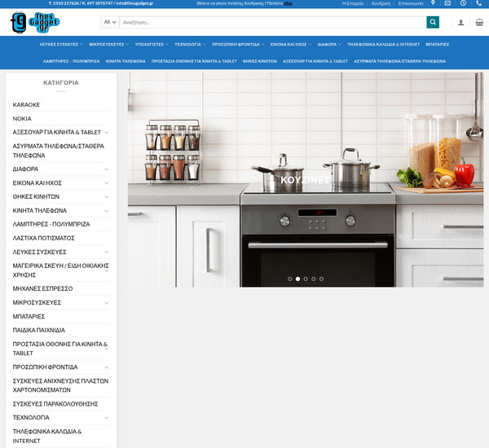The image size is (489, 448).
Task: Click the envelope email icon in top bar
Action: click(x=447, y=3)
